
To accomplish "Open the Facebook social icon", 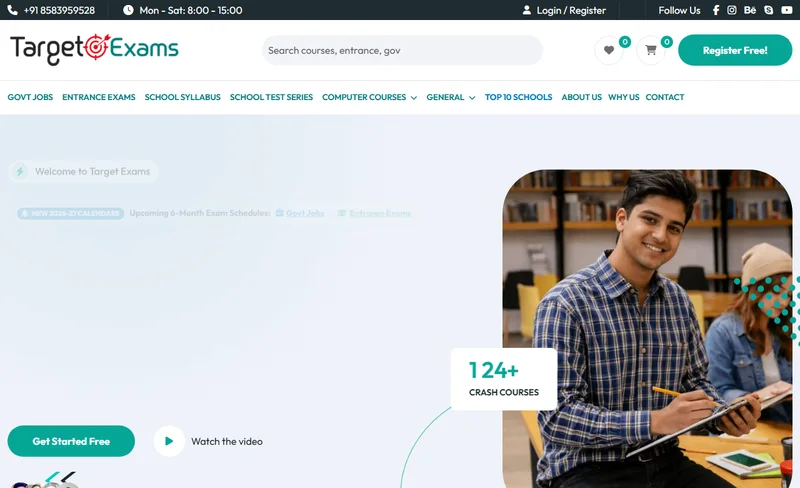I will [x=716, y=10].
